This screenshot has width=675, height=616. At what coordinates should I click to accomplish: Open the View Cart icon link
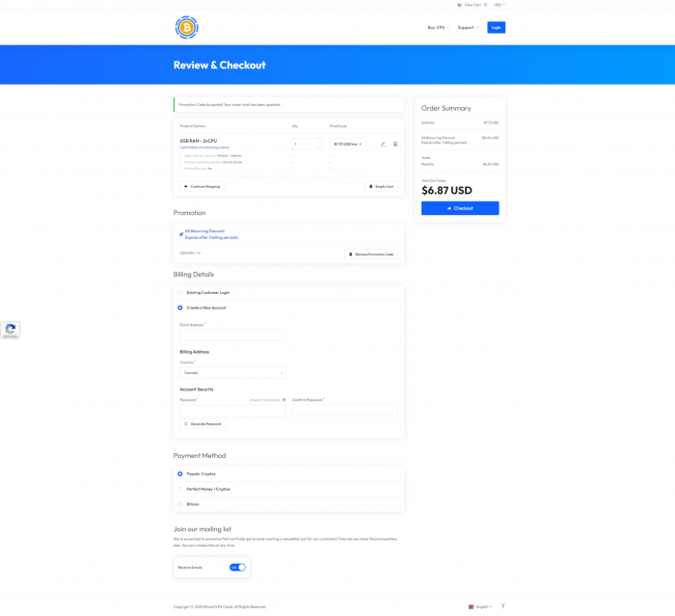click(x=460, y=5)
